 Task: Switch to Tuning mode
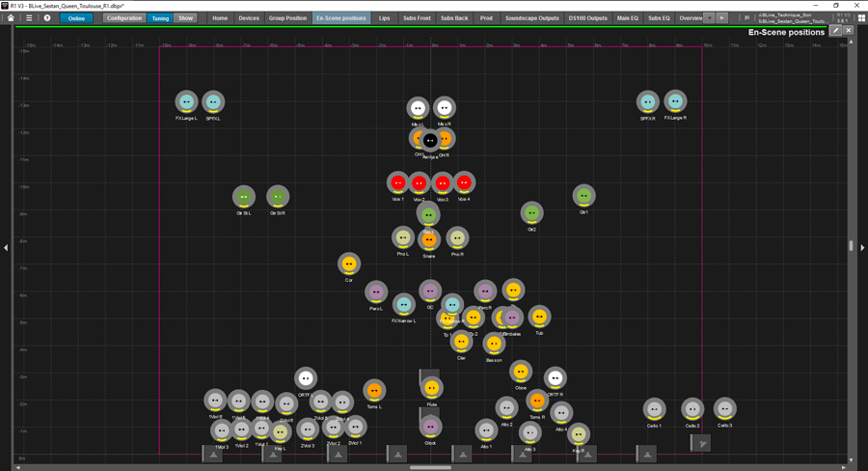coord(160,18)
